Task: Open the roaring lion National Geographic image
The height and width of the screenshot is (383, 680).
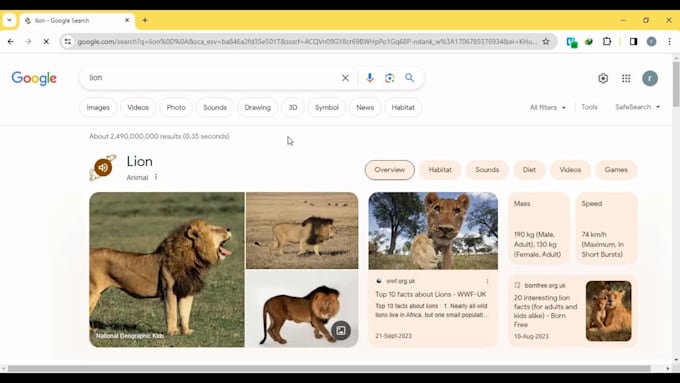Action: 167,270
